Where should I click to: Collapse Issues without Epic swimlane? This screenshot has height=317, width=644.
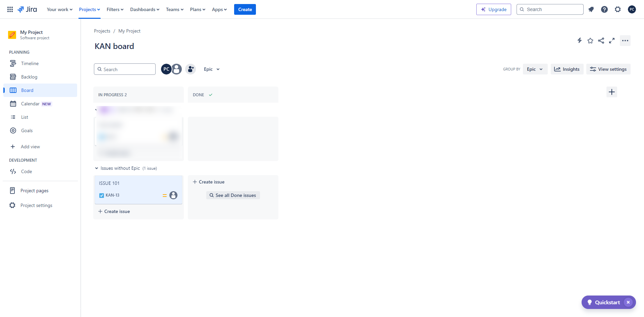(97, 168)
